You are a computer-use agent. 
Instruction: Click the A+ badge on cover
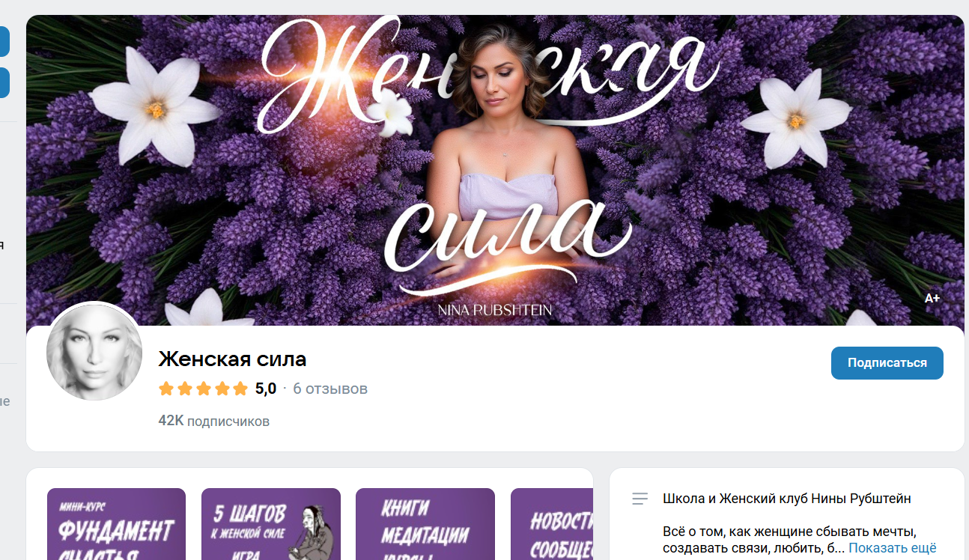point(932,298)
